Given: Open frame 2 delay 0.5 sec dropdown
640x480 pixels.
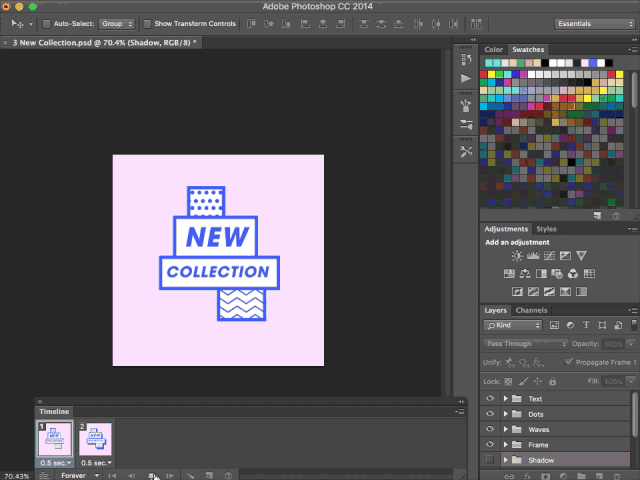Looking at the screenshot, I should point(96,463).
